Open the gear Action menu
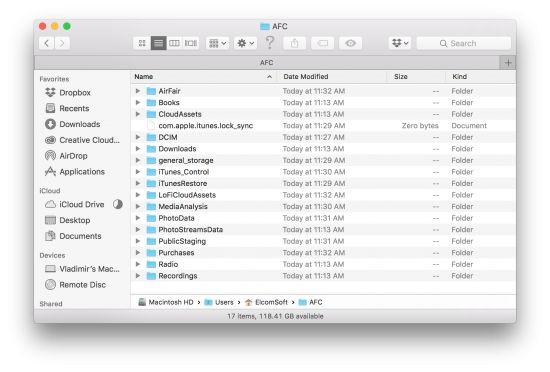 coord(246,43)
